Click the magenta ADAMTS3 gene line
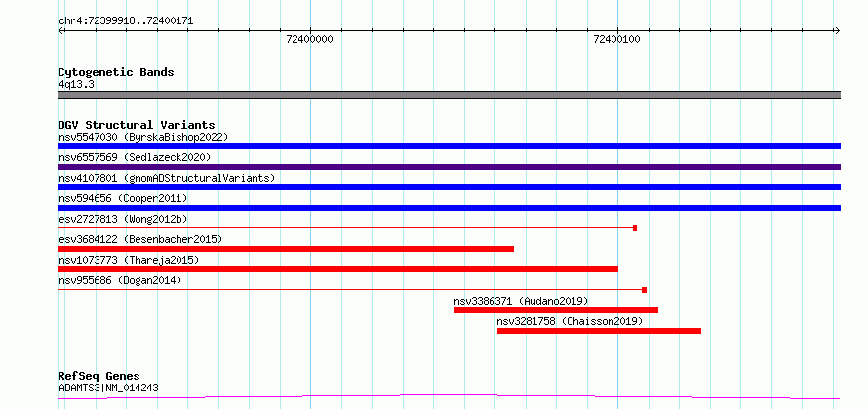 [449, 397]
